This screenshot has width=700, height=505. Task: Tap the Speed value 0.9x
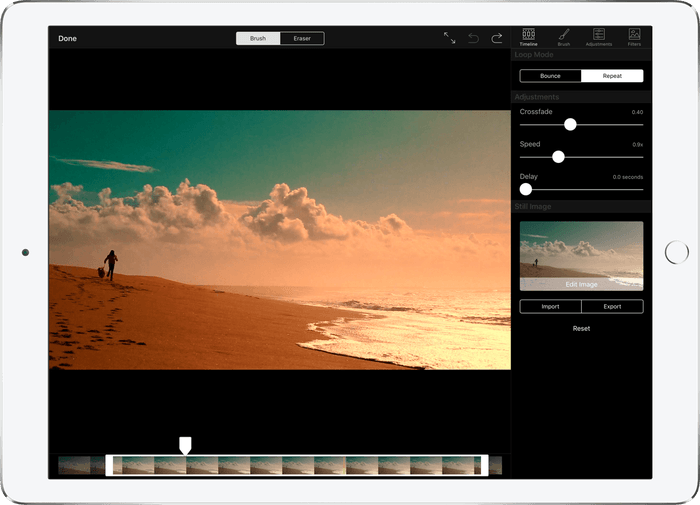pos(638,145)
